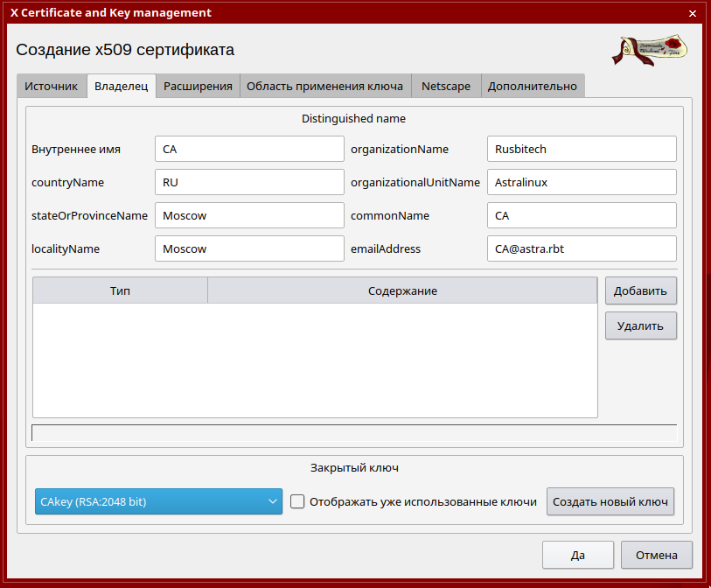Screen dimensions: 711x588
Task: Select the emailAddress input field
Action: [x=582, y=248]
